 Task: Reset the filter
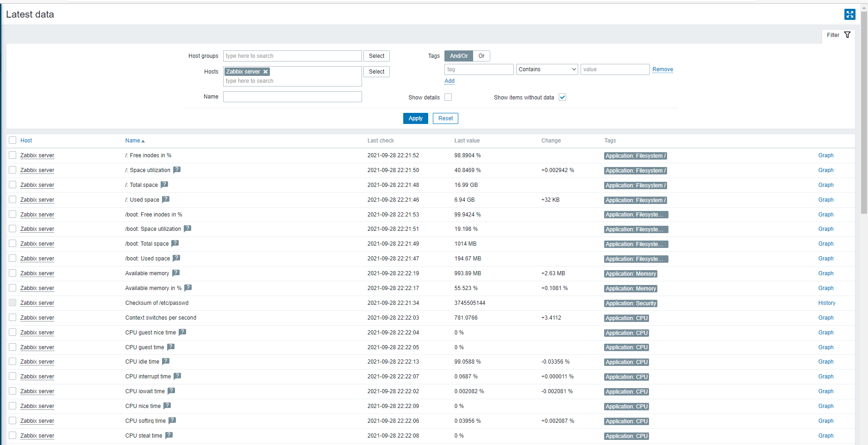point(445,118)
